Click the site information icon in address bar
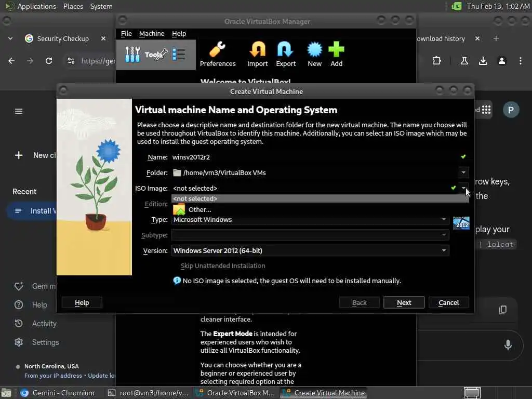 tap(71, 61)
